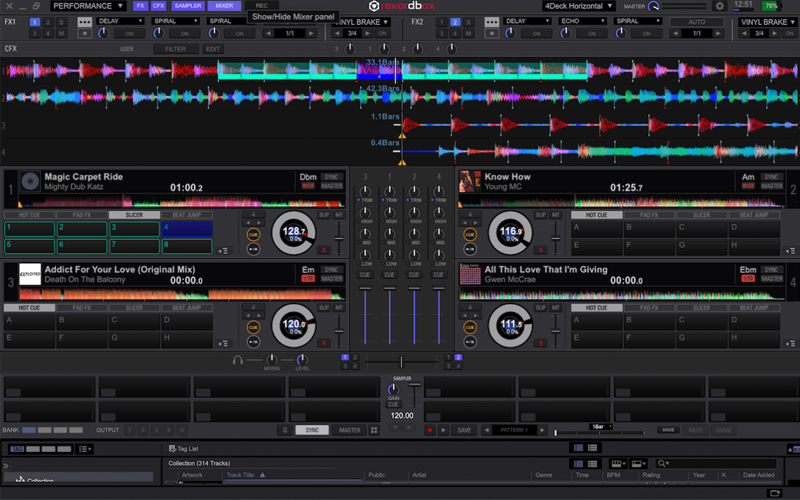Open the first FX1 SPIRAL dropdown
Screen dimensions: 800x500
[175, 21]
